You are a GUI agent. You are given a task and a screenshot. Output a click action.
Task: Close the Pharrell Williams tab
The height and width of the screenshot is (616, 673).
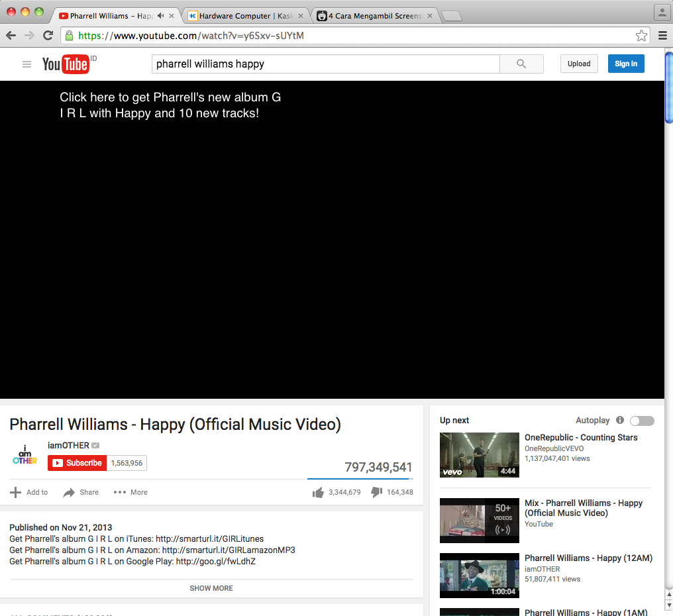point(172,16)
